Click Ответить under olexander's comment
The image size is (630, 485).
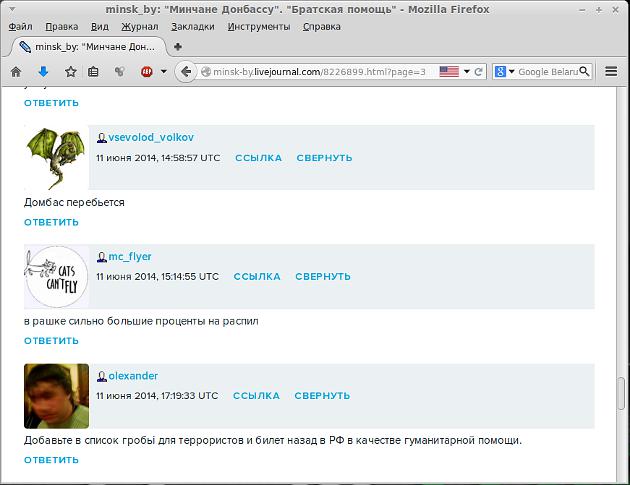pyautogui.click(x=51, y=461)
